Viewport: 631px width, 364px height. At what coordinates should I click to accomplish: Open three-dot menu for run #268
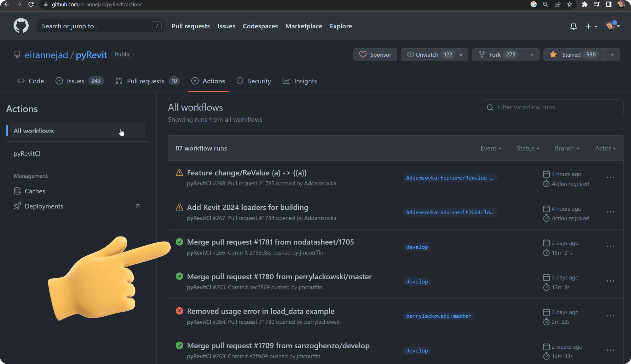(610, 178)
